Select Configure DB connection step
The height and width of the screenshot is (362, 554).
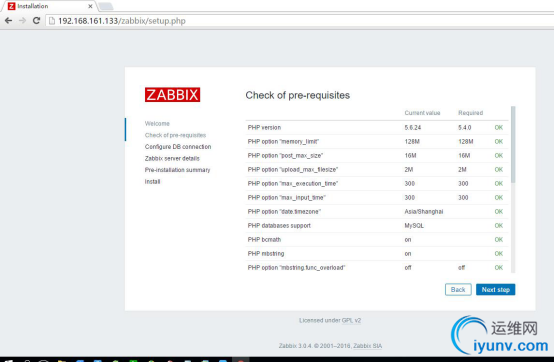point(178,147)
